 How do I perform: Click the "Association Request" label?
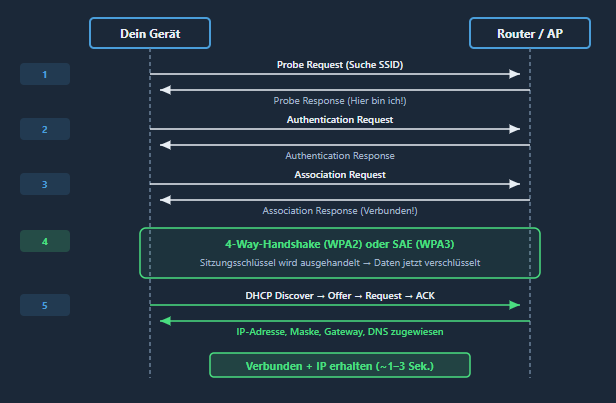tap(340, 174)
